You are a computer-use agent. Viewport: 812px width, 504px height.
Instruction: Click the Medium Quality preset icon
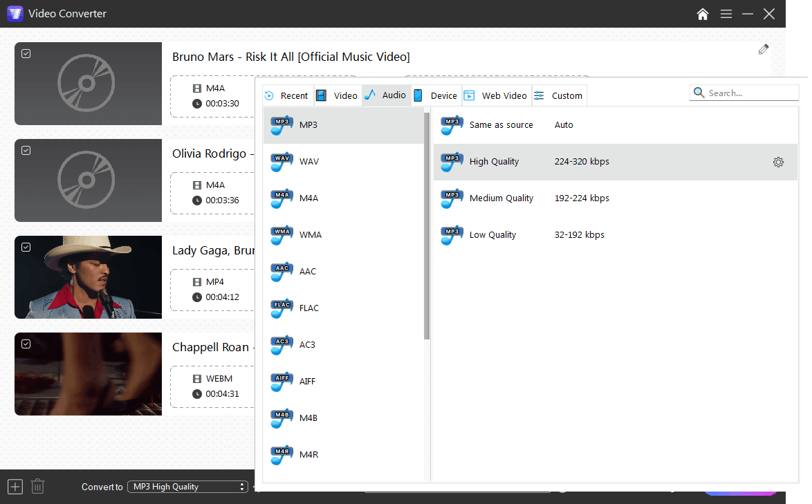452,198
